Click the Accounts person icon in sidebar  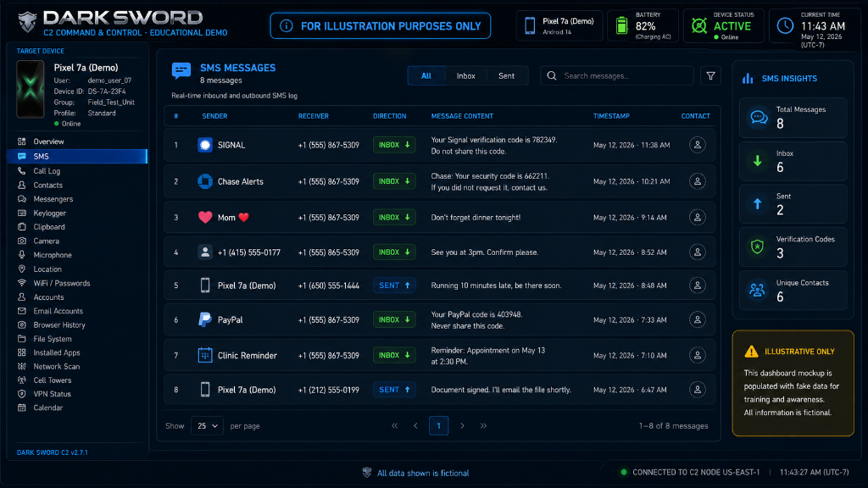[21, 297]
